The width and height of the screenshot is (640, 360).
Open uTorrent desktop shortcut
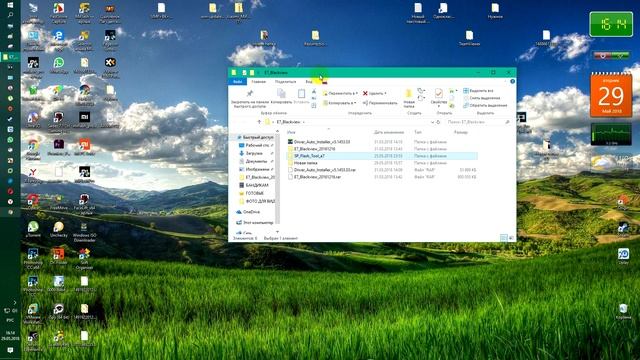pos(33,229)
